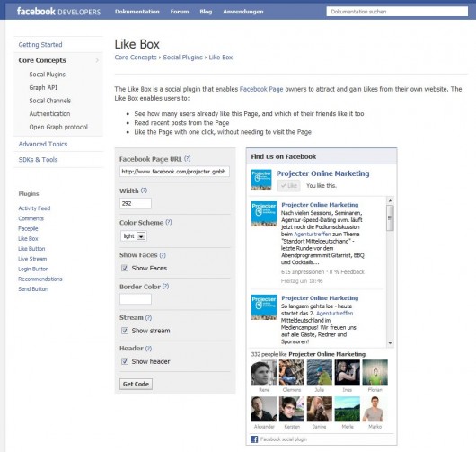Viewport: 476px width, 452px height.
Task: Click the Border Color input box
Action: pyautogui.click(x=136, y=299)
